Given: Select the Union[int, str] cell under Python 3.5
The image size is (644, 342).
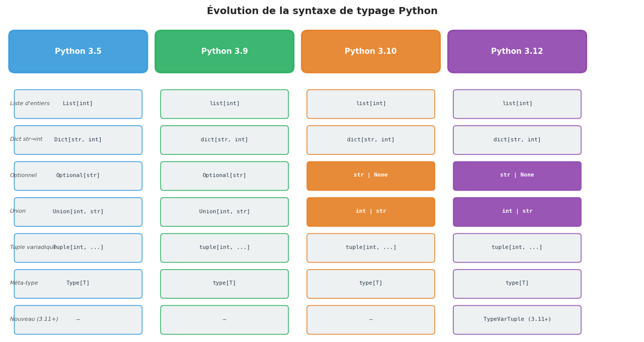Looking at the screenshot, I should [78, 212].
